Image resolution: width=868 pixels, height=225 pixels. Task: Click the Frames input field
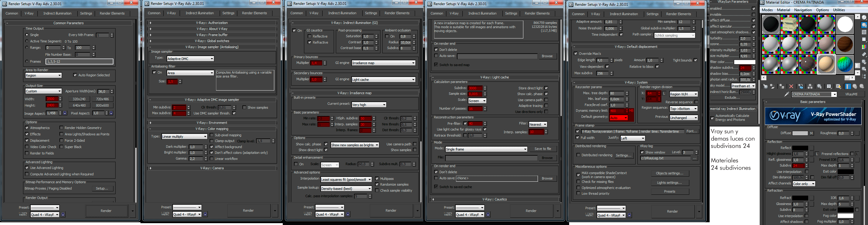(x=79, y=61)
